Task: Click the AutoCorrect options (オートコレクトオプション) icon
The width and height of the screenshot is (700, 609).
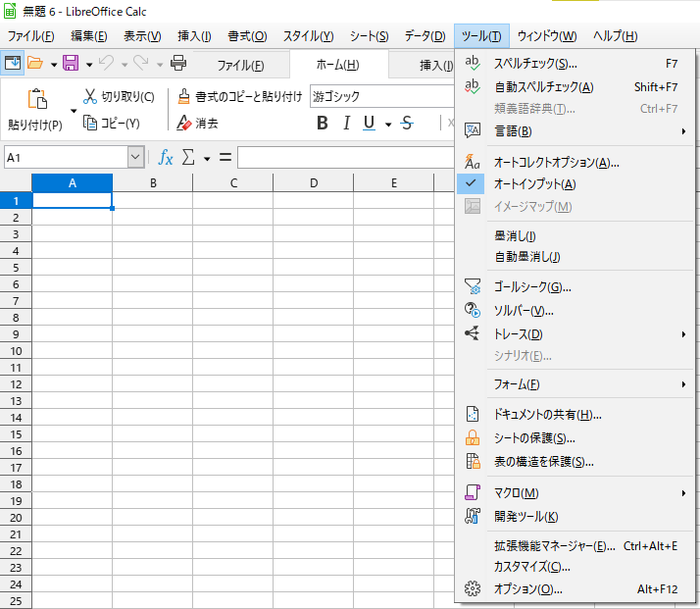Action: tap(472, 162)
